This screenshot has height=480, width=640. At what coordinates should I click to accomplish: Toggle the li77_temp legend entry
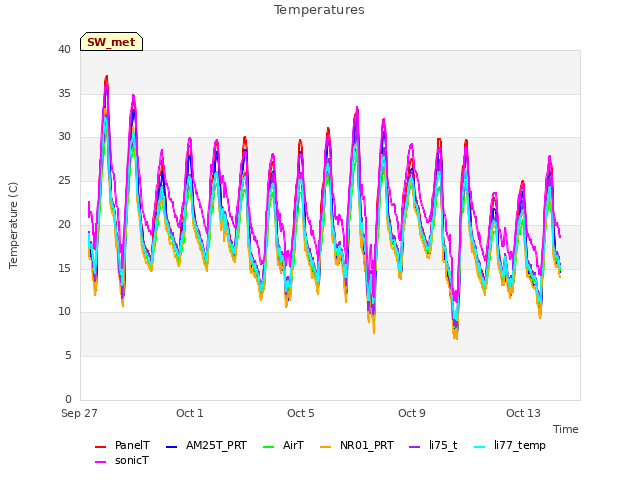[x=510, y=445]
